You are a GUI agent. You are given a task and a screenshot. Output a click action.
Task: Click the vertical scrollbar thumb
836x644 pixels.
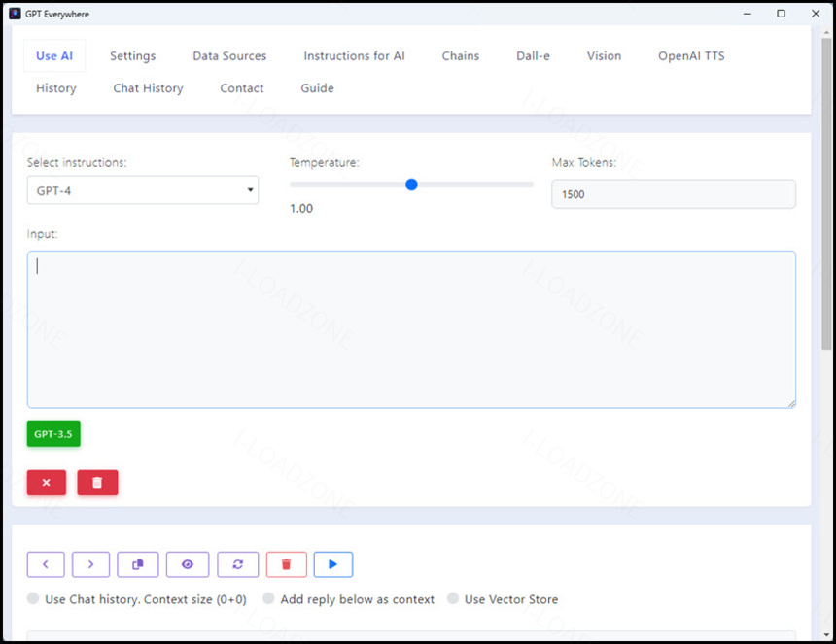(x=826, y=194)
